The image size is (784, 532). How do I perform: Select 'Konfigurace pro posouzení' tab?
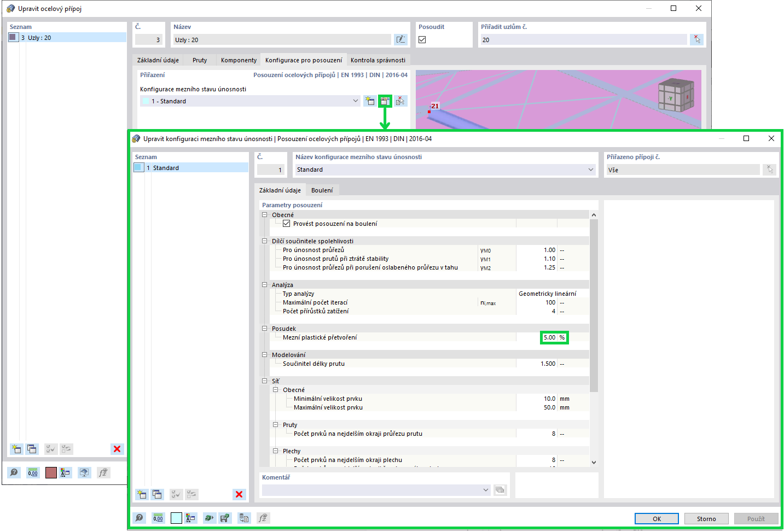click(x=304, y=60)
